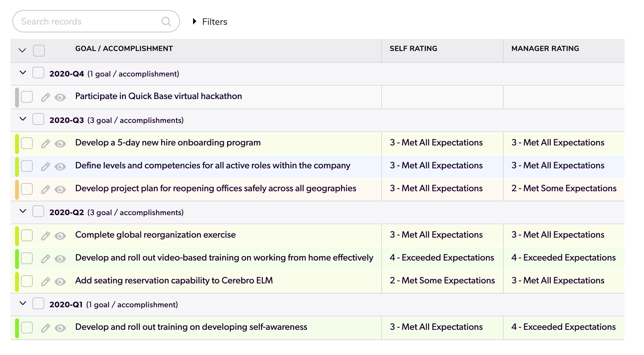Check the select-all checkbox in header row
This screenshot has width=644, height=355.
pos(39,51)
